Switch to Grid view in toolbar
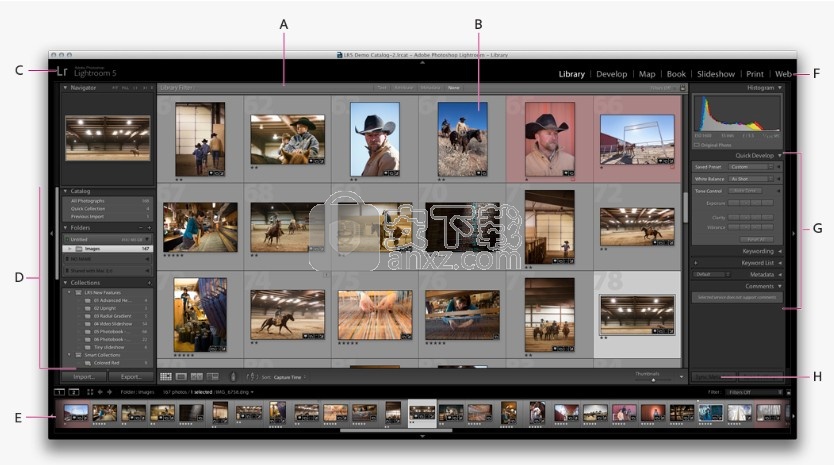The height and width of the screenshot is (465, 834). 166,377
